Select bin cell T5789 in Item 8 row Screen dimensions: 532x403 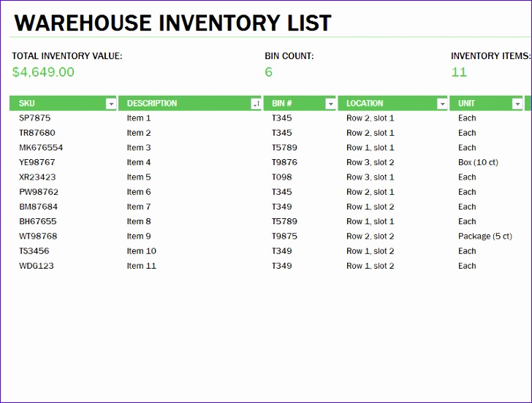(284, 221)
